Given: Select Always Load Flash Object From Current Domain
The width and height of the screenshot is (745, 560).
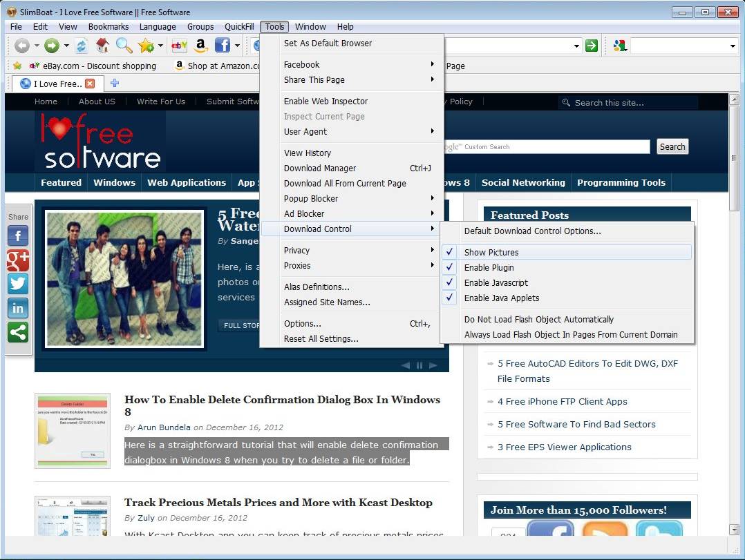Looking at the screenshot, I should click(566, 334).
